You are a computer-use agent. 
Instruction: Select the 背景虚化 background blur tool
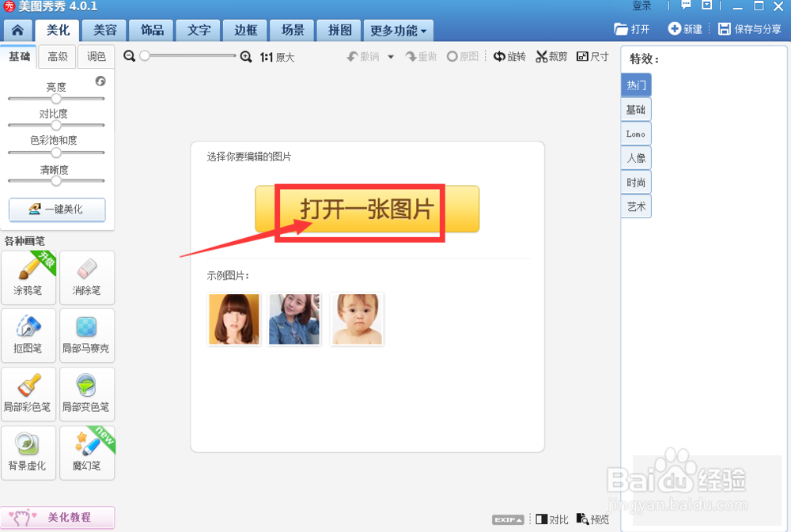28,453
